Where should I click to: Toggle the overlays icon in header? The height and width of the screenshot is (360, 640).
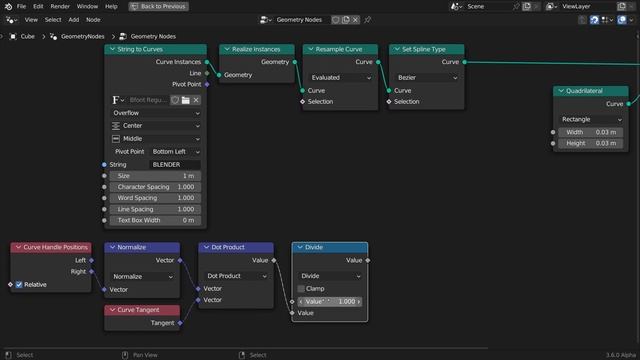[622, 20]
